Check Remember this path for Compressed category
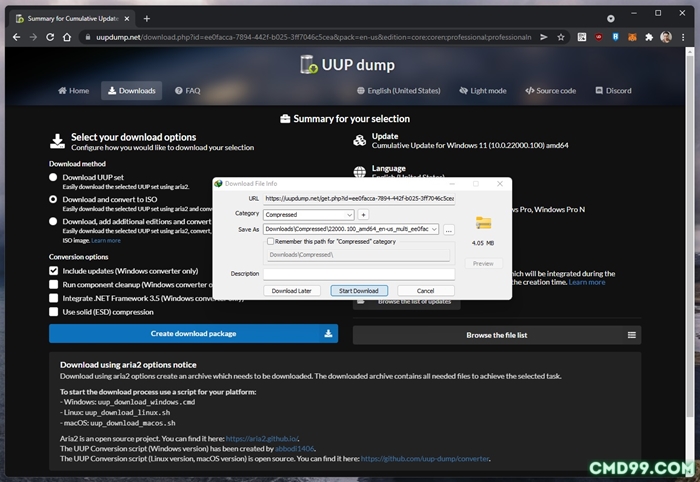Screen dimensions: 700x482 coord(270,241)
